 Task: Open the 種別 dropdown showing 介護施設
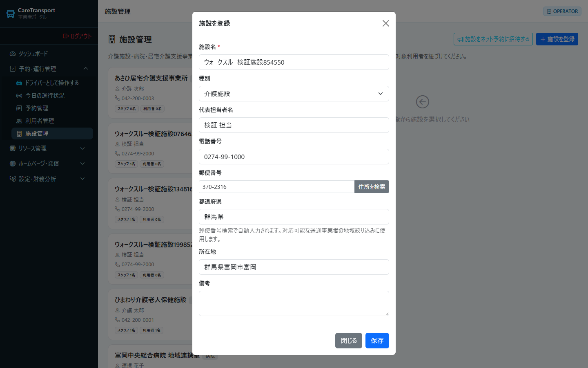pyautogui.click(x=294, y=94)
